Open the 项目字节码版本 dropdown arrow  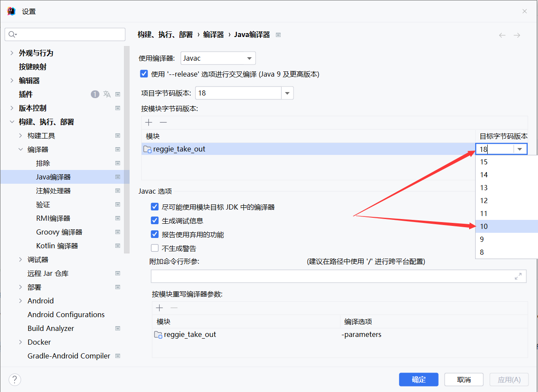pos(288,93)
